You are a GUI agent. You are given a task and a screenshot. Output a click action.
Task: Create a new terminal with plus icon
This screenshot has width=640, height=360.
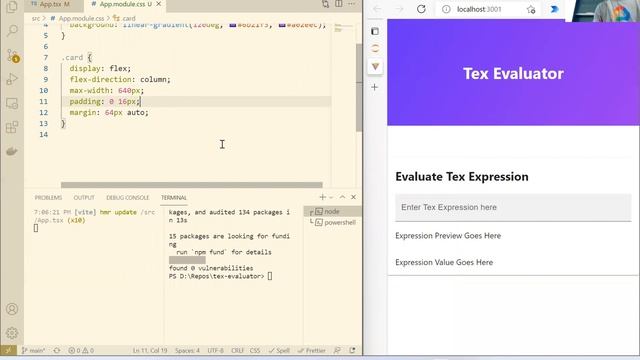pyautogui.click(x=322, y=198)
